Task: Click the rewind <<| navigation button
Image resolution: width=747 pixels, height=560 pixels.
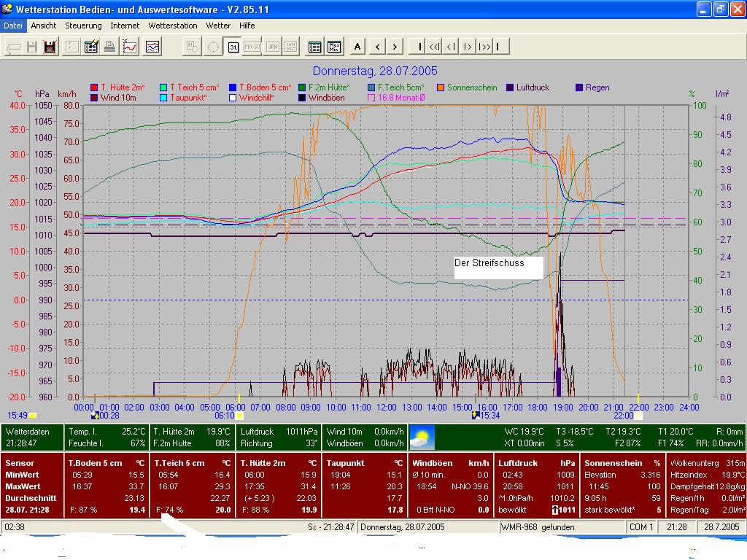Action: [434, 47]
